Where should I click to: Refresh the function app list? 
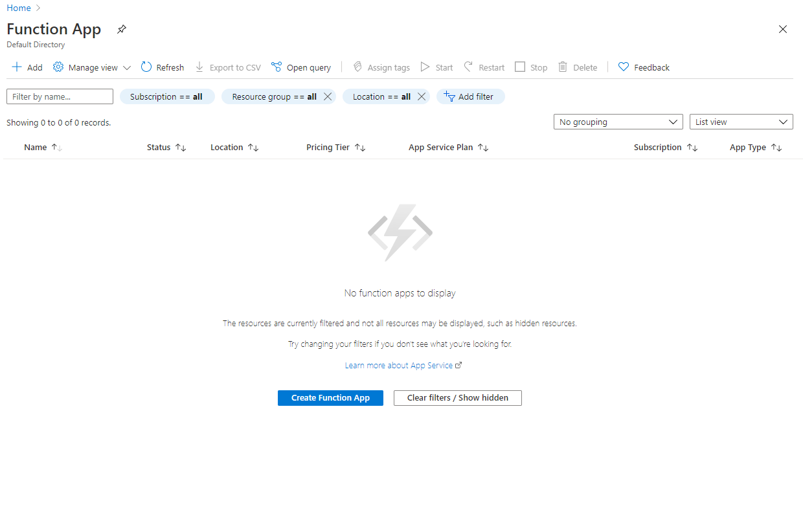163,67
